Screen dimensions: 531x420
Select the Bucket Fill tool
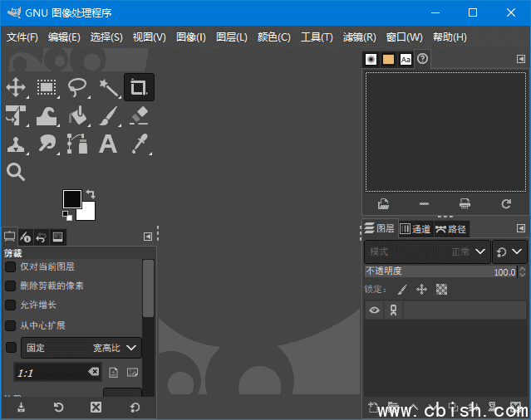point(77,115)
